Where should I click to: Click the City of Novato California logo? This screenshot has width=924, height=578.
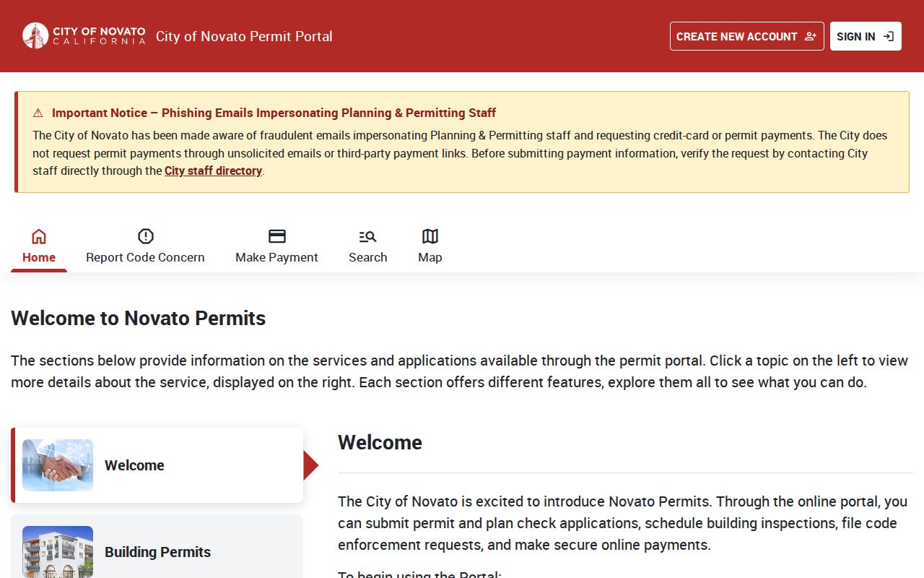84,36
